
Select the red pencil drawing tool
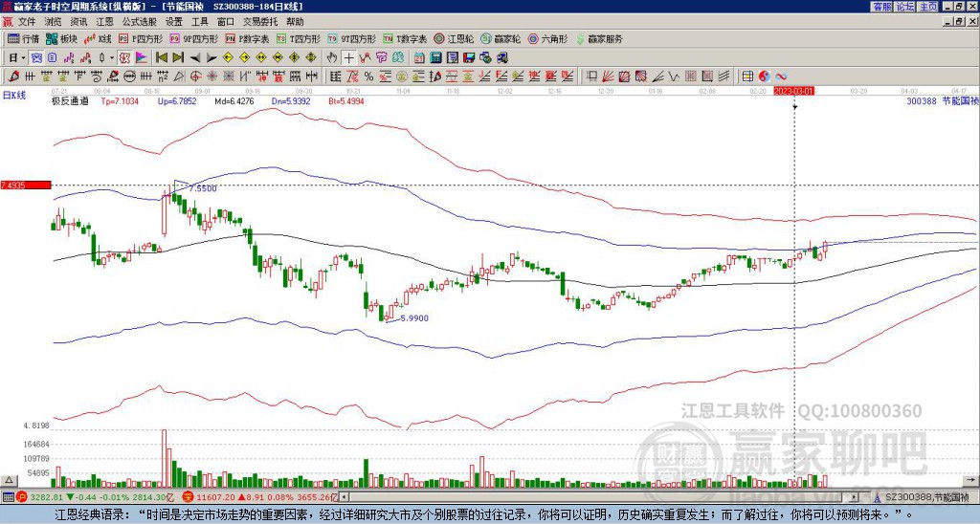(x=13, y=76)
